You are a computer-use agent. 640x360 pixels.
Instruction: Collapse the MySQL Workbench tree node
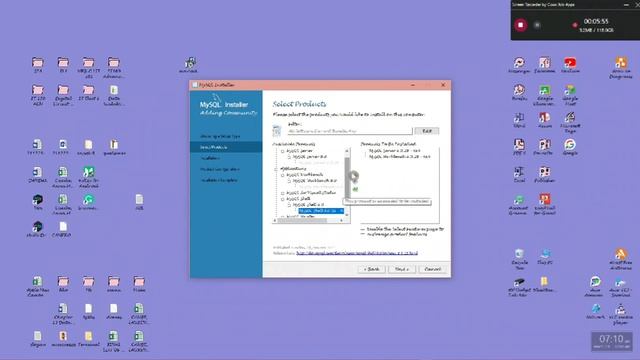click(x=282, y=175)
